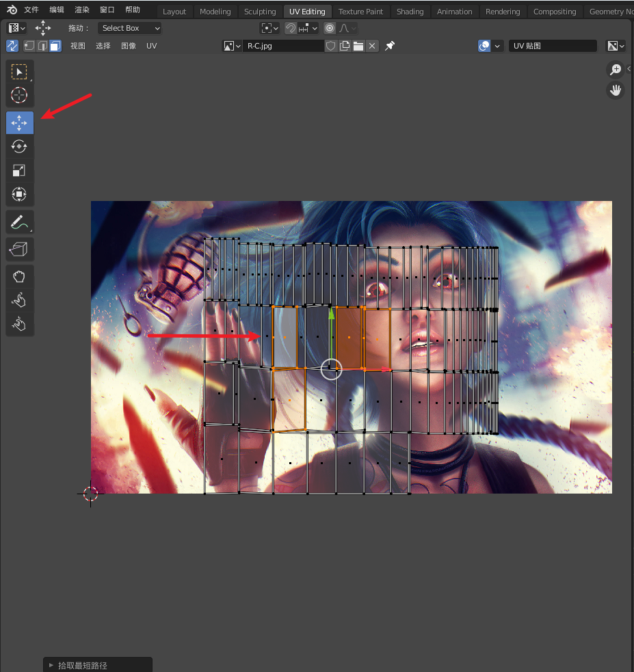The height and width of the screenshot is (672, 634).
Task: Toggle fake user shield for R-C.jpg
Action: [x=330, y=46]
